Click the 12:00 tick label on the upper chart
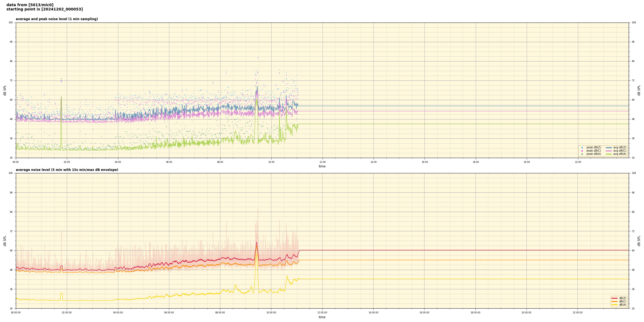Image resolution: width=644 pixels, height=322 pixels. (322, 162)
